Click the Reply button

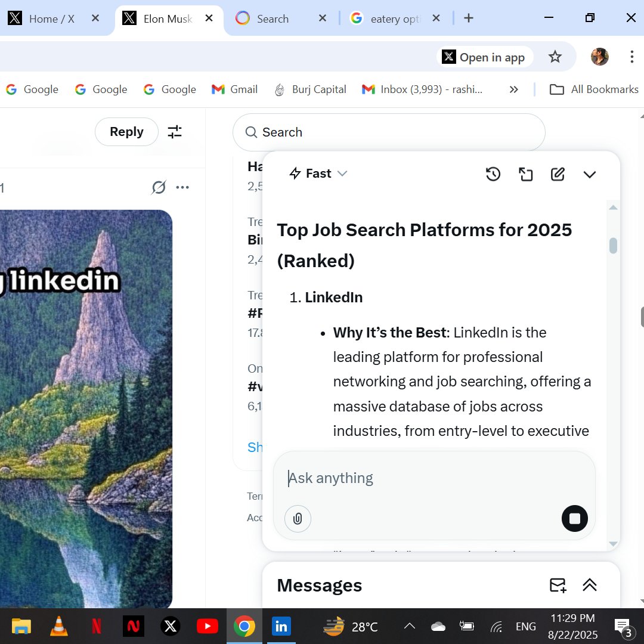(126, 132)
